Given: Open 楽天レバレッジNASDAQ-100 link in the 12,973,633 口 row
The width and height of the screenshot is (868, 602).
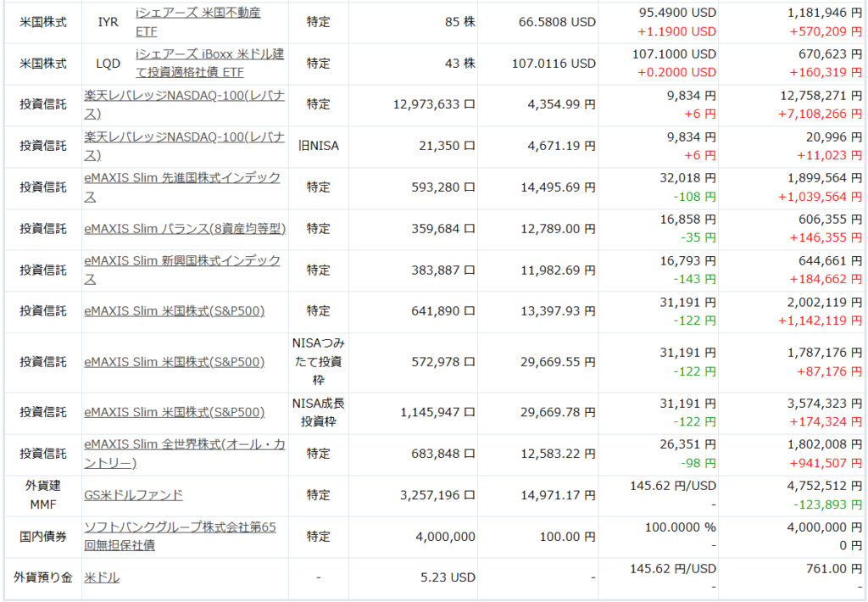Looking at the screenshot, I should tap(184, 104).
